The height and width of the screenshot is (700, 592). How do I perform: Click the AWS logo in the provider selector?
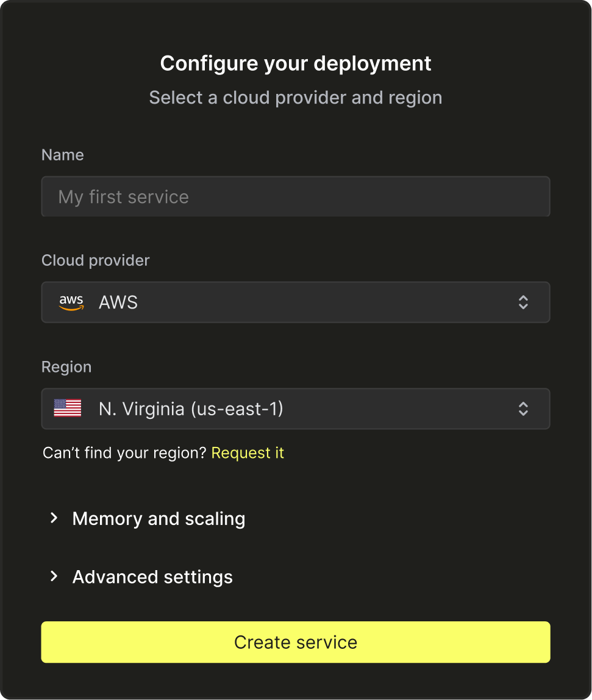[71, 302]
